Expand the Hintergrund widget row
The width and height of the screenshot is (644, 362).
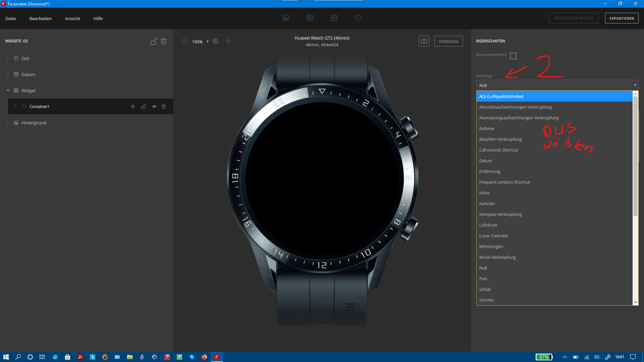tap(8, 123)
